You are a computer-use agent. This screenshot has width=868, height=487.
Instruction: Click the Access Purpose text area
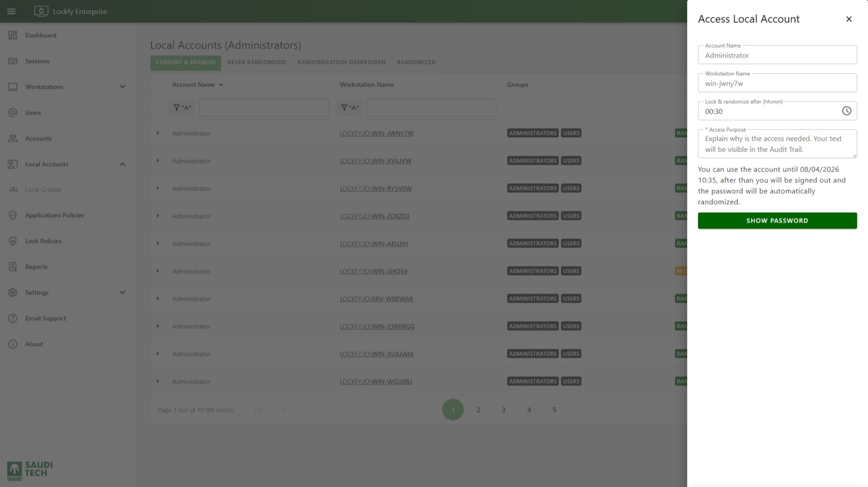click(x=777, y=144)
